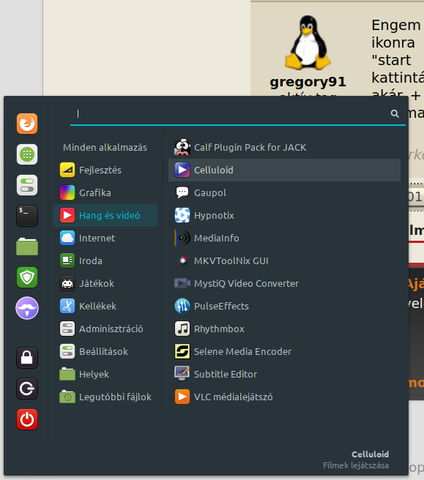Image resolution: width=424 pixels, height=480 pixels.
Task: Focus the menu search field
Action: (238, 114)
